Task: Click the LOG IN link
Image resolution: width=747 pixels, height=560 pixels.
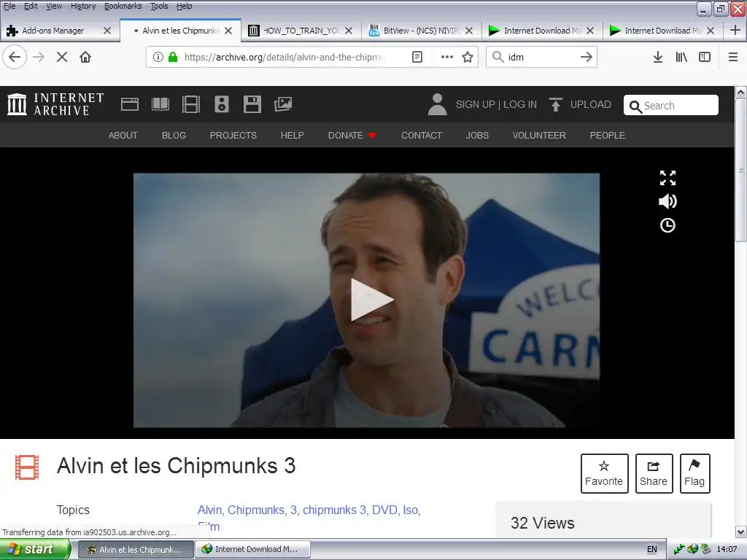Action: (x=519, y=104)
